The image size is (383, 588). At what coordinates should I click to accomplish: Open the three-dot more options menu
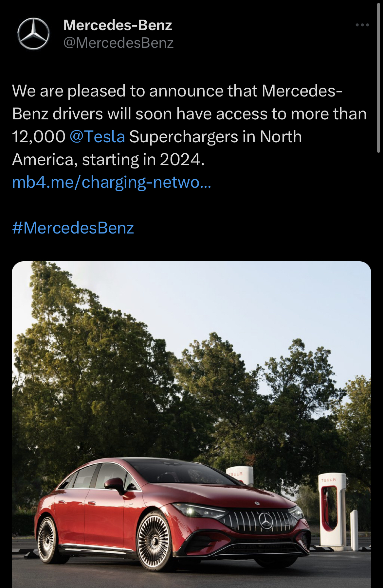(x=362, y=25)
